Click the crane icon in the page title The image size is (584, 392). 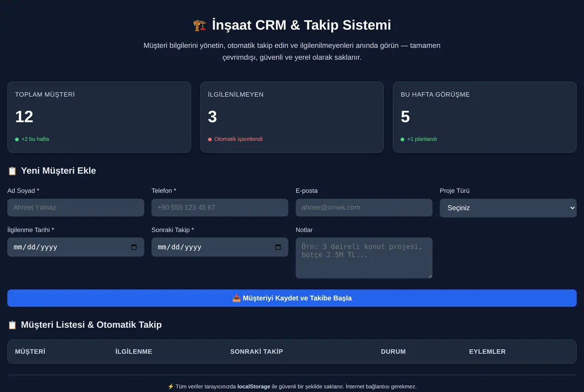tap(200, 25)
